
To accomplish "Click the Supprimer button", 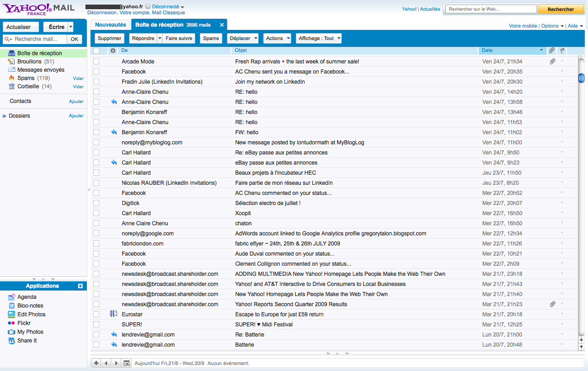I will point(110,38).
